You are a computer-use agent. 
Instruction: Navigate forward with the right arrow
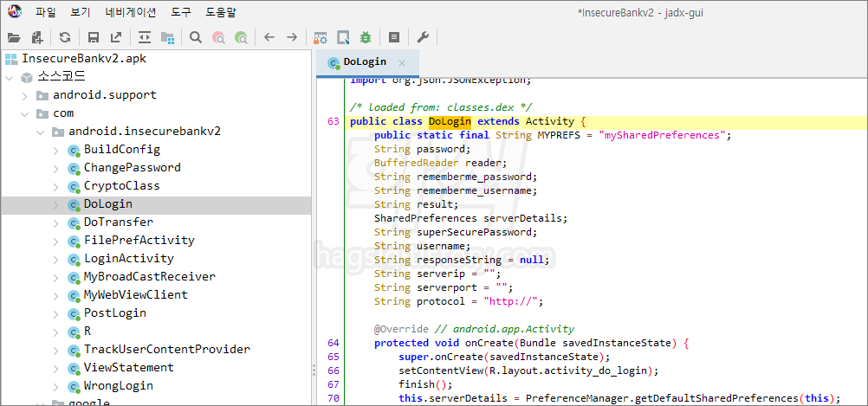coord(292,37)
